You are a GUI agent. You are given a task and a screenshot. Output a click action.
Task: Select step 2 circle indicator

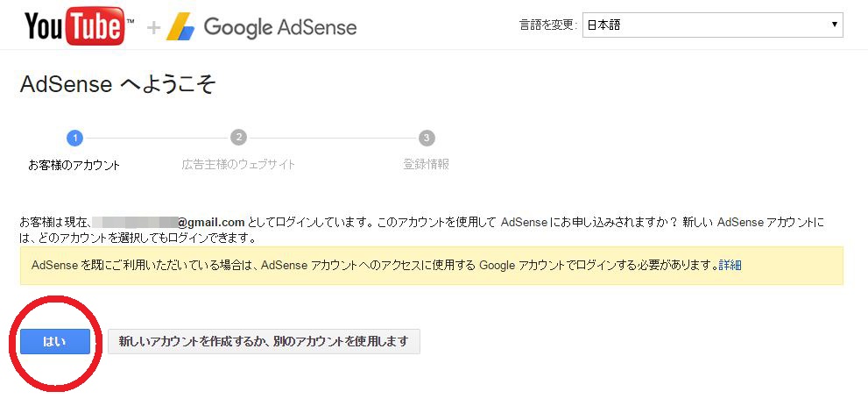[x=238, y=138]
